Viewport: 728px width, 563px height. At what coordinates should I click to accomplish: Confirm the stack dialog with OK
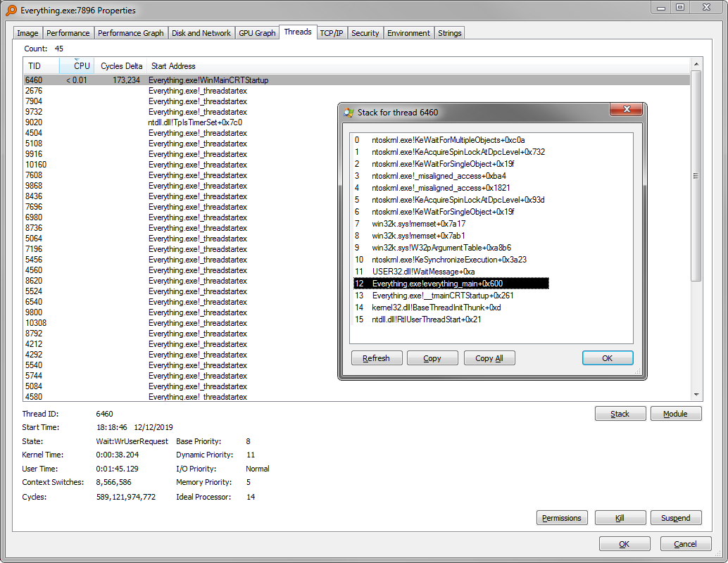click(x=608, y=358)
